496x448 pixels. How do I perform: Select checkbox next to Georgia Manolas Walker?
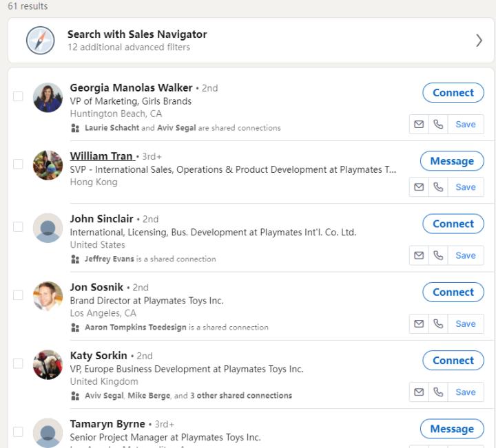click(x=18, y=96)
